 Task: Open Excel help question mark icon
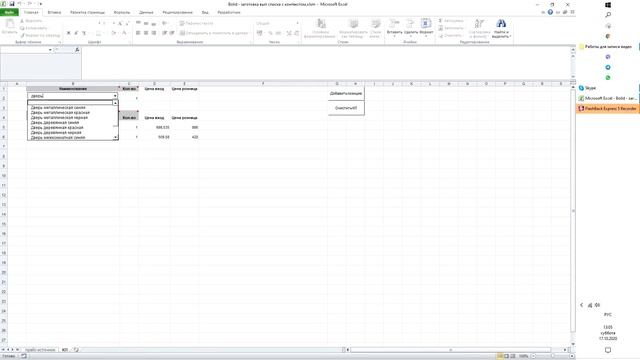pos(550,12)
